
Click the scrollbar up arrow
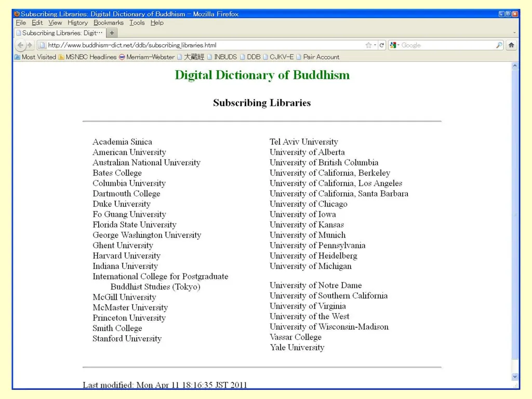(x=515, y=66)
